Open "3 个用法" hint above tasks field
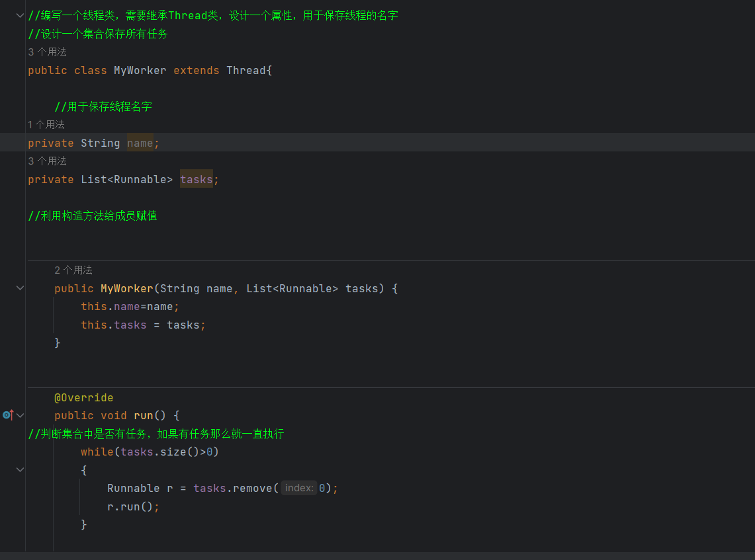 coord(48,161)
